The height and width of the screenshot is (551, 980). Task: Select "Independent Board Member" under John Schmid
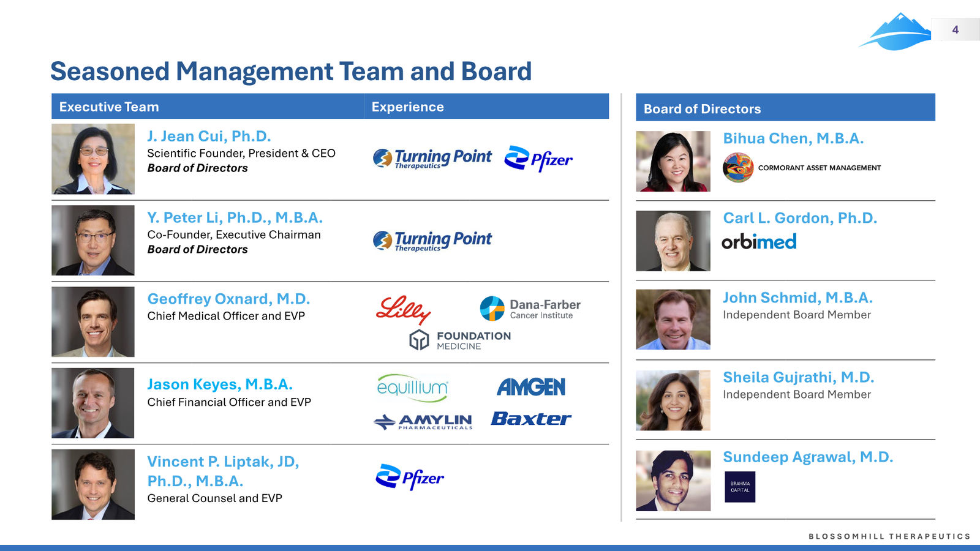tap(797, 315)
